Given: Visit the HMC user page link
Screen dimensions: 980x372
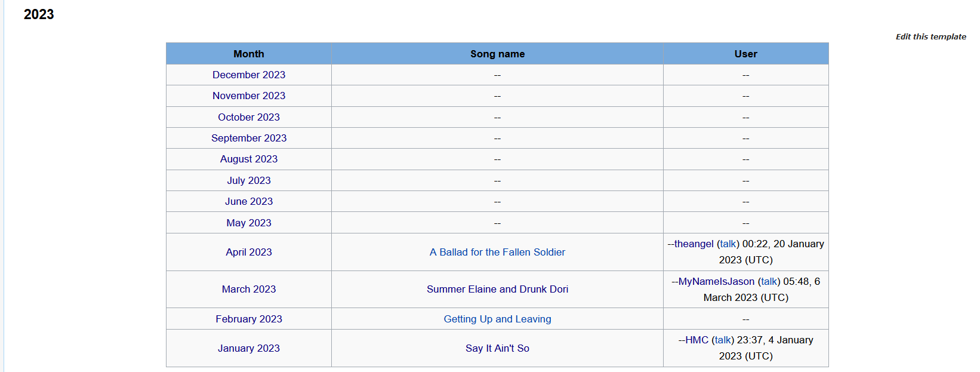Looking at the screenshot, I should tap(697, 340).
